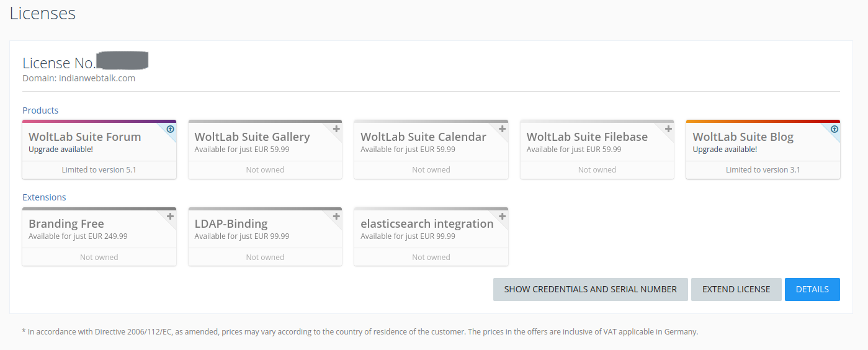Click the plus icon on WoltLab Suite Calendar
The height and width of the screenshot is (350, 868).
pos(503,129)
